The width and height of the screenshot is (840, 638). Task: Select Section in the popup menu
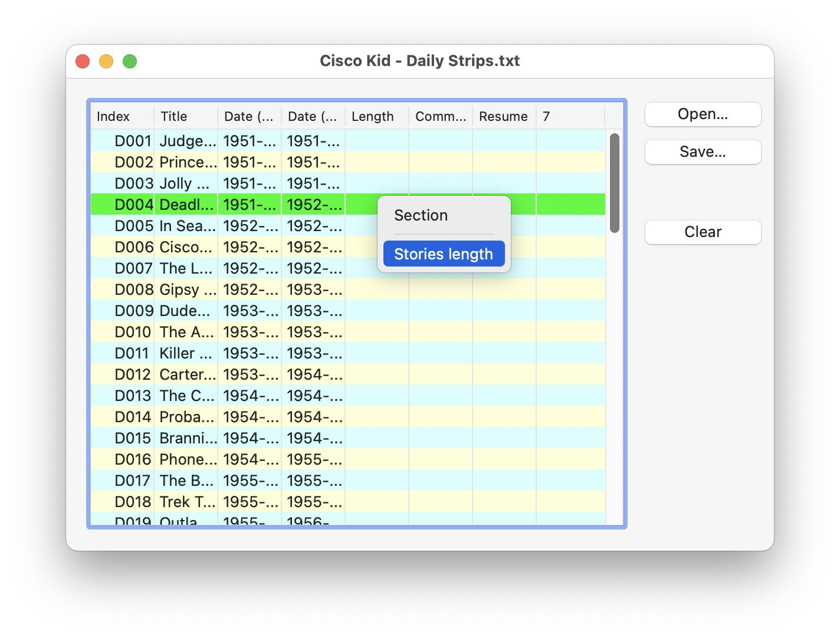coord(421,216)
